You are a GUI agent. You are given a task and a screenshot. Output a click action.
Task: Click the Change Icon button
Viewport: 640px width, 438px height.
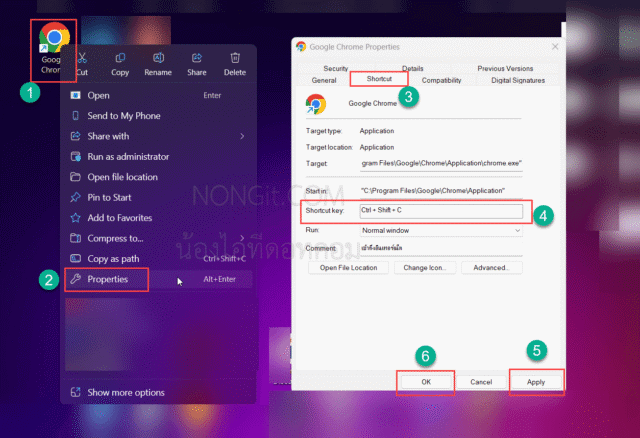pyautogui.click(x=424, y=268)
